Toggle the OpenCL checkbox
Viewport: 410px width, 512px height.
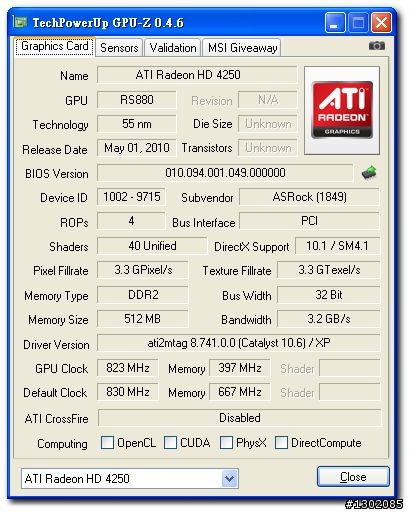coord(107,443)
